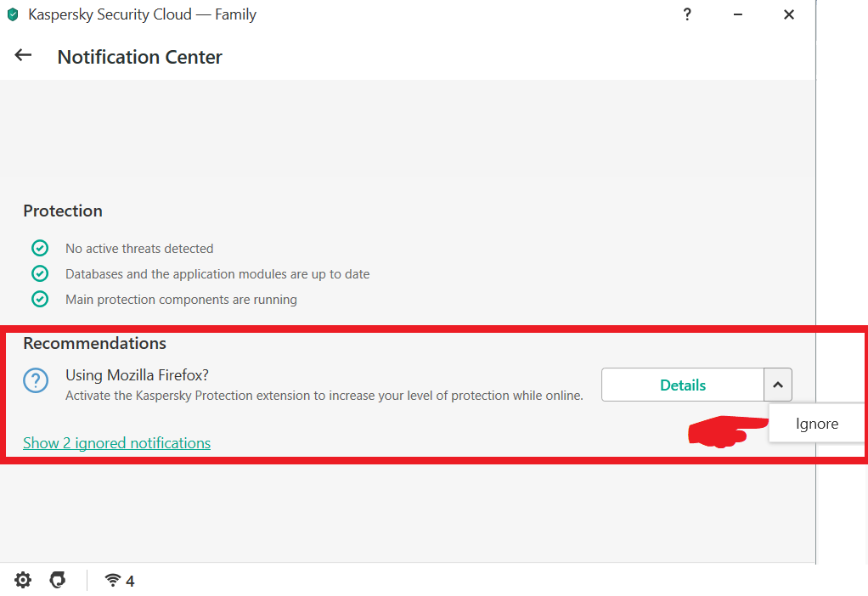Click the check icon beside Main protection components
This screenshot has height=596, width=868.
(x=40, y=300)
